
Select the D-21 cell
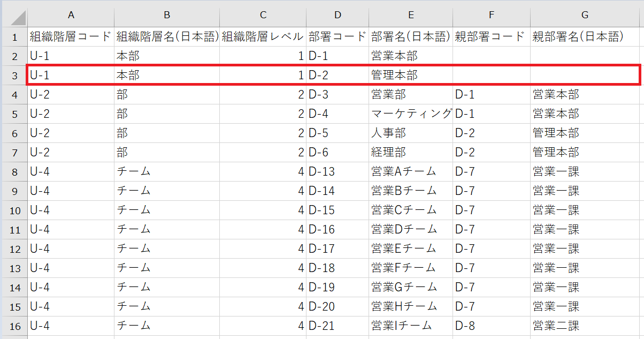(338, 326)
